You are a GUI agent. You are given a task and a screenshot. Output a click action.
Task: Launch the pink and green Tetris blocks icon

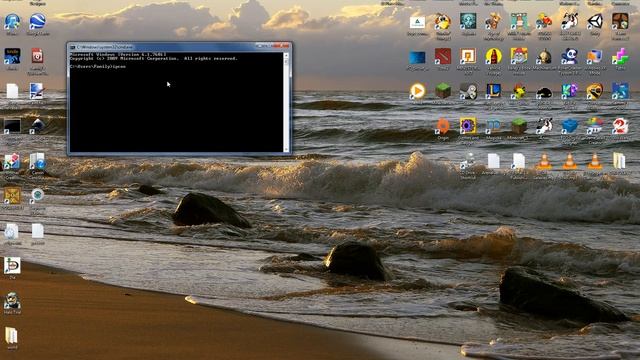[620, 56]
